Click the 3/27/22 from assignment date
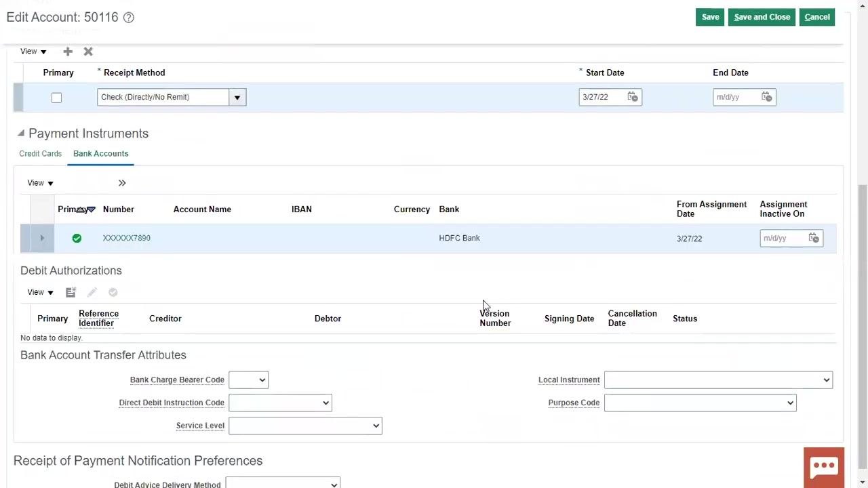 [689, 239]
